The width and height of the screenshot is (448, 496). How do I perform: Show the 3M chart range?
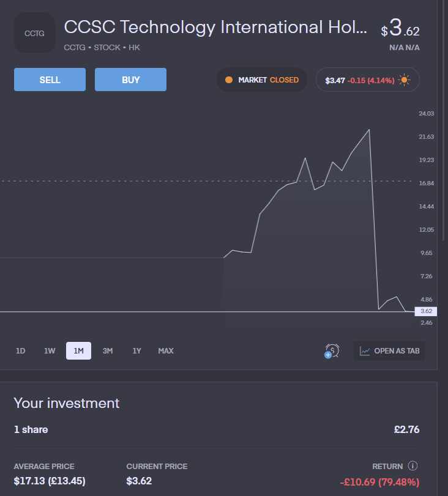[108, 351]
